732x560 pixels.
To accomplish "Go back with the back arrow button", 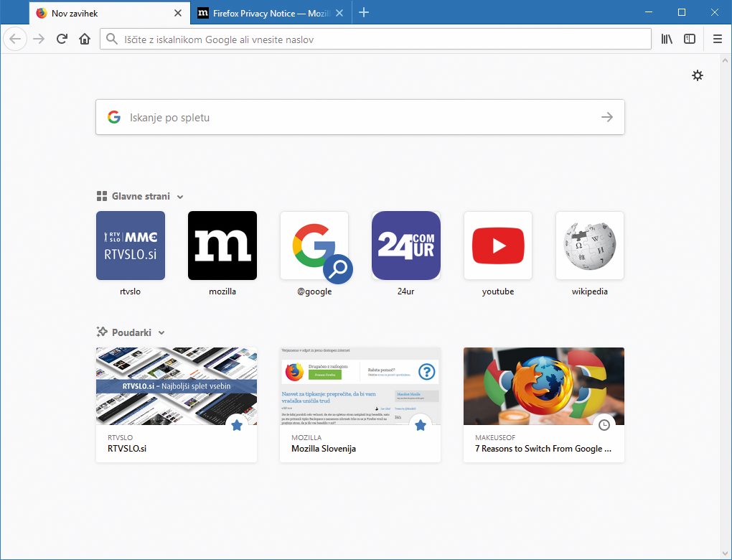I will (x=15, y=39).
